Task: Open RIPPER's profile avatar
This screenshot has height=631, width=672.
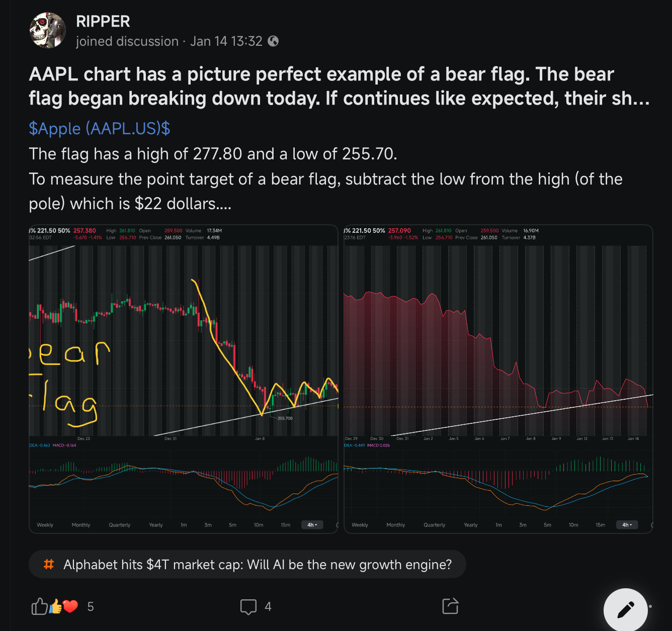Action: click(x=48, y=31)
